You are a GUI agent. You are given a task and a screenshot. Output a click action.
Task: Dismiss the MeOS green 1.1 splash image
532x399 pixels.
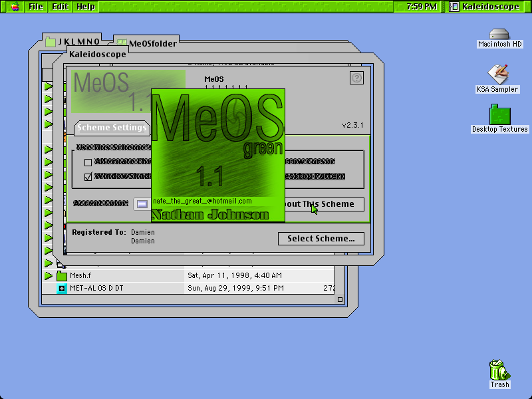218,156
